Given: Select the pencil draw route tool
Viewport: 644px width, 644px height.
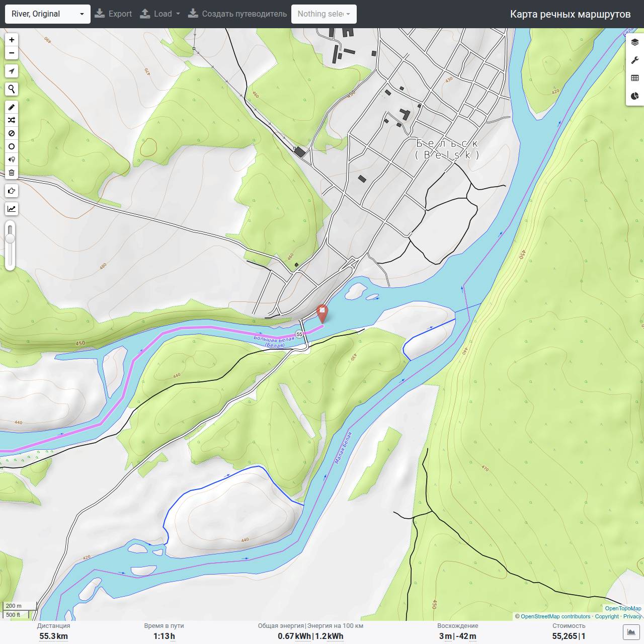Looking at the screenshot, I should [x=11, y=107].
